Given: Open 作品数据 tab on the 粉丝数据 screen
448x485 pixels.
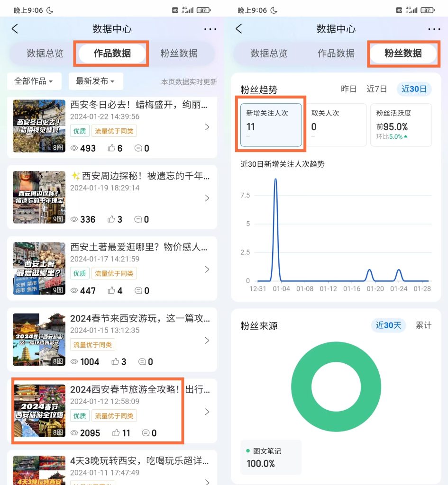Looking at the screenshot, I should (336, 53).
